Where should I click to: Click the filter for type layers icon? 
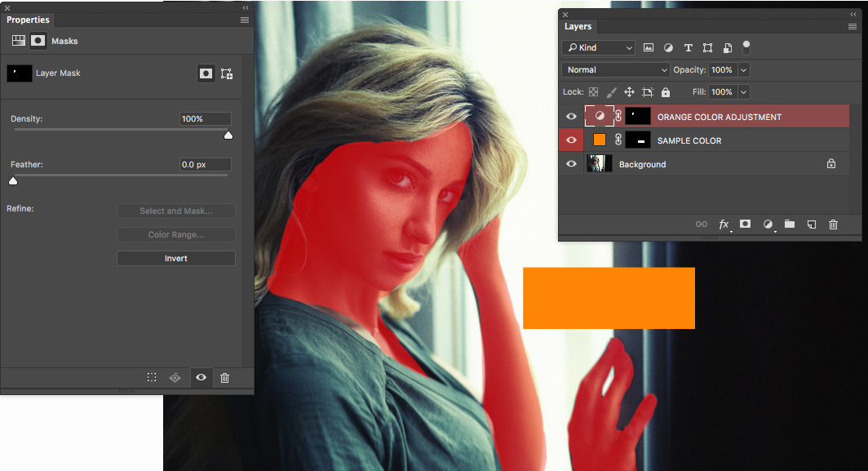pyautogui.click(x=688, y=48)
